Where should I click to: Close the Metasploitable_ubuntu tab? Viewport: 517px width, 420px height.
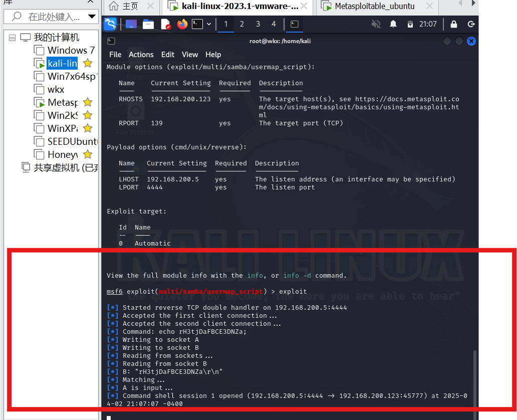click(429, 6)
